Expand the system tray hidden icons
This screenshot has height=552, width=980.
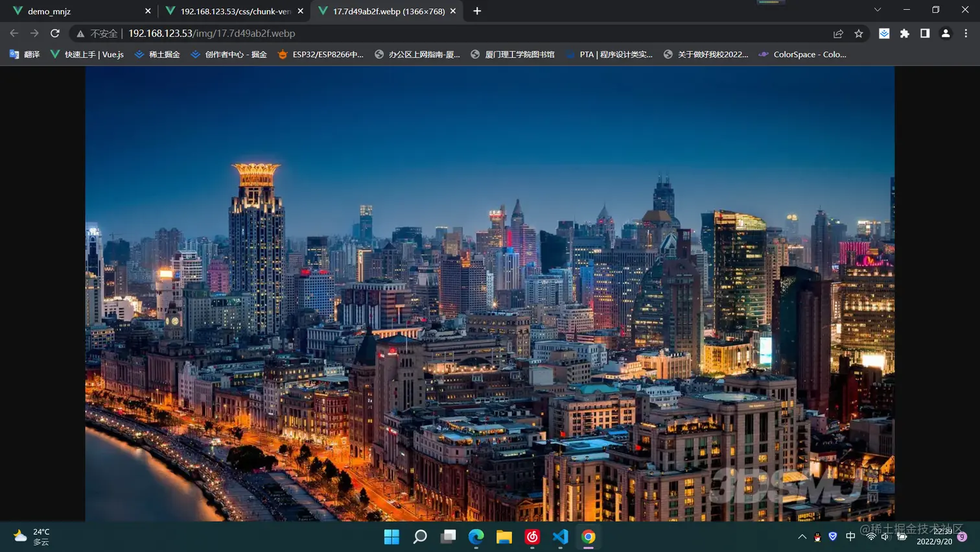pyautogui.click(x=802, y=536)
